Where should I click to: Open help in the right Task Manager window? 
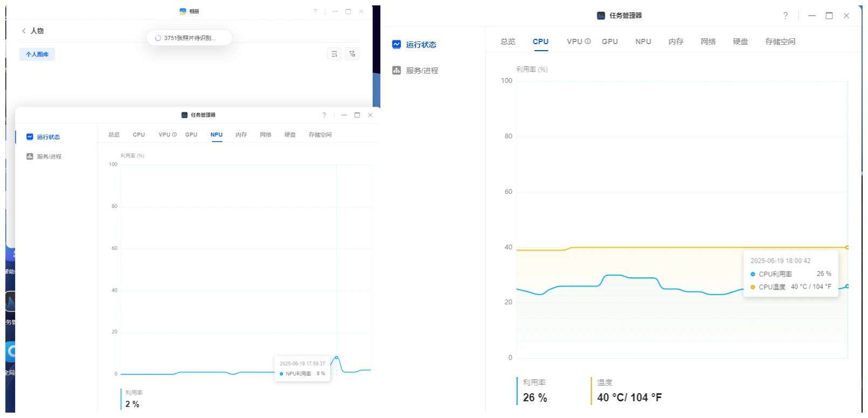pyautogui.click(x=785, y=16)
